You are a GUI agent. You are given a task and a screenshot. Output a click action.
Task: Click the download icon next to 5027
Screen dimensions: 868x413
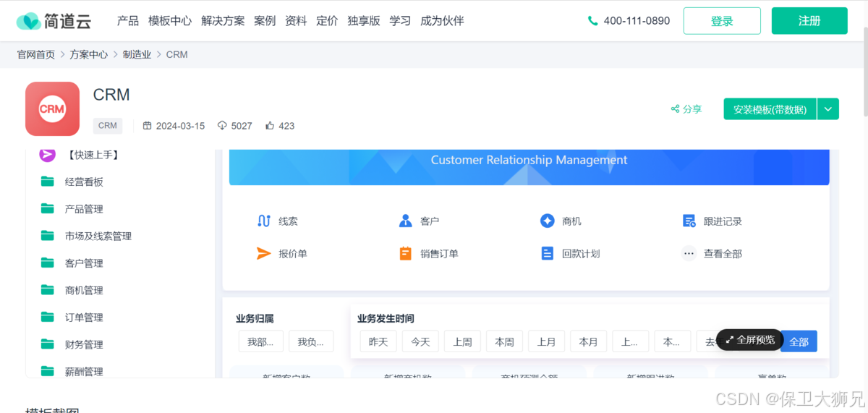point(222,126)
